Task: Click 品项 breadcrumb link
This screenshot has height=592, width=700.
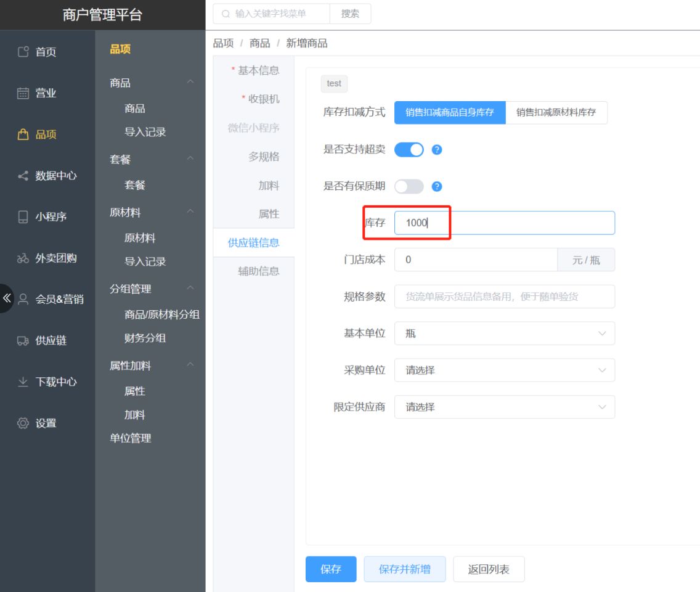Action: pos(223,43)
